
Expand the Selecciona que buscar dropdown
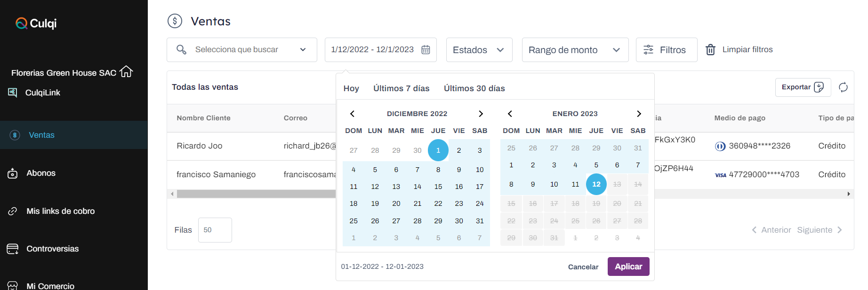pos(241,50)
